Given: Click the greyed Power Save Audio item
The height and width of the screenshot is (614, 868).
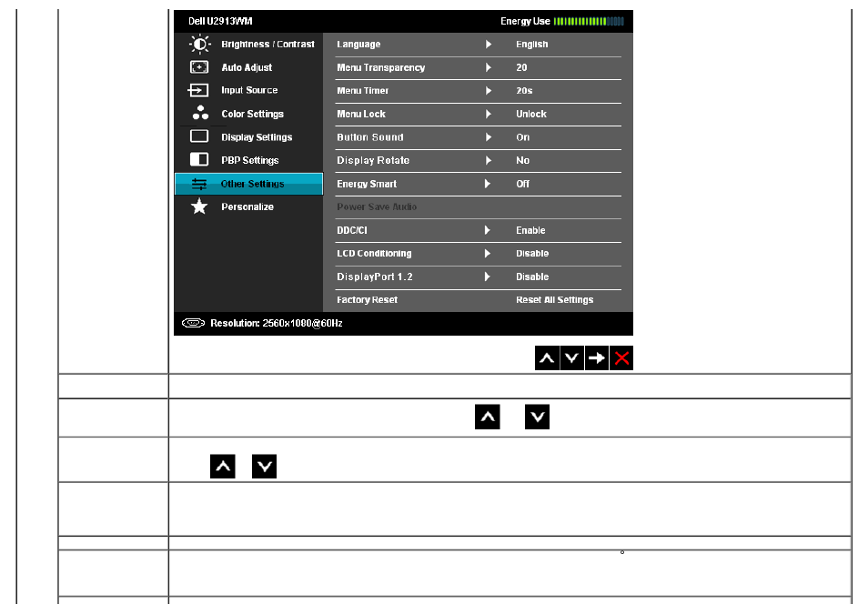Looking at the screenshot, I should click(x=377, y=206).
